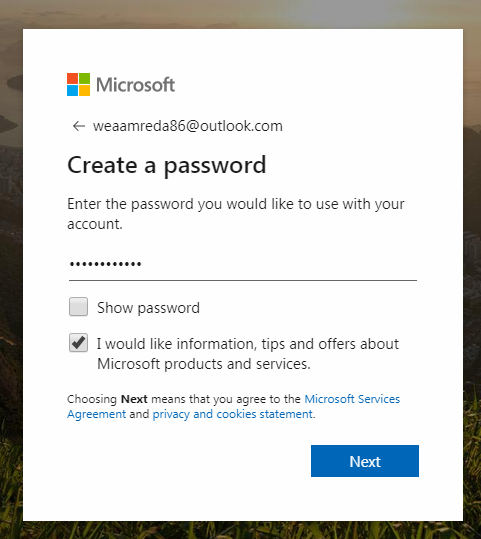Screen dimensions: 481x539
Task: Click the masked password dots
Action: [x=105, y=264]
